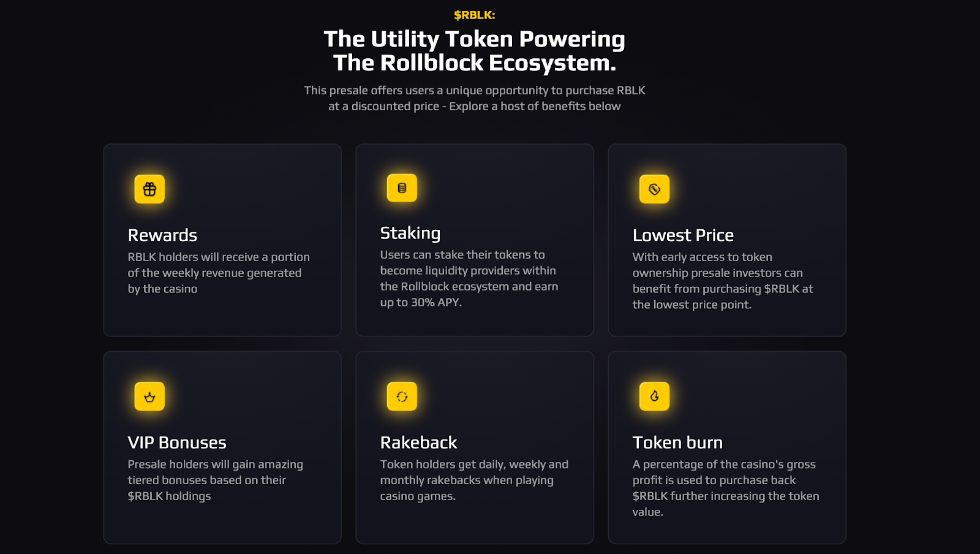The width and height of the screenshot is (980, 554).
Task: Click the presale description subtitle text
Action: pyautogui.click(x=474, y=98)
